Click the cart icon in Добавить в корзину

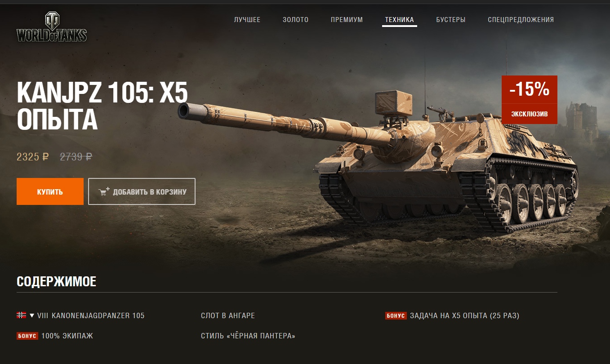coord(104,191)
